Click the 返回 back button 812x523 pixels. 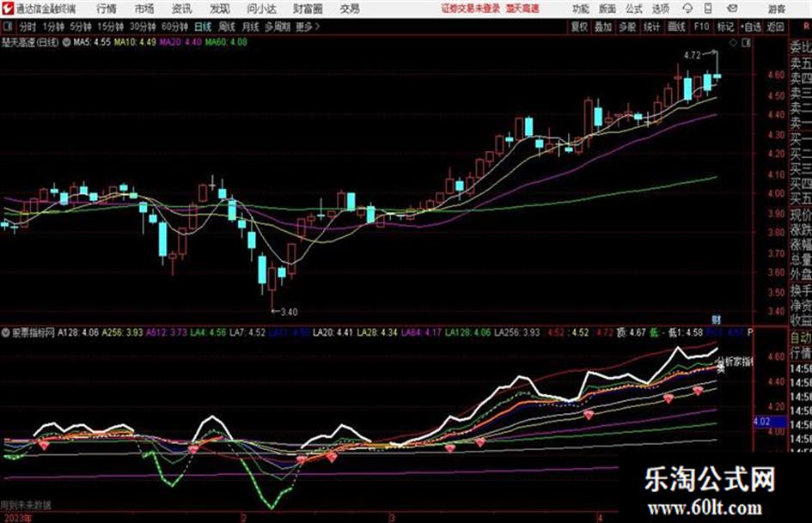tap(775, 27)
